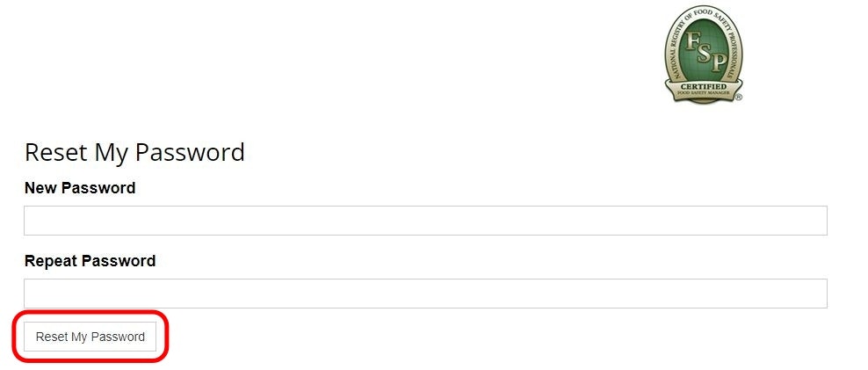Image resolution: width=868 pixels, height=370 pixels.
Task: Submit the form with Reset My Password
Action: point(90,337)
